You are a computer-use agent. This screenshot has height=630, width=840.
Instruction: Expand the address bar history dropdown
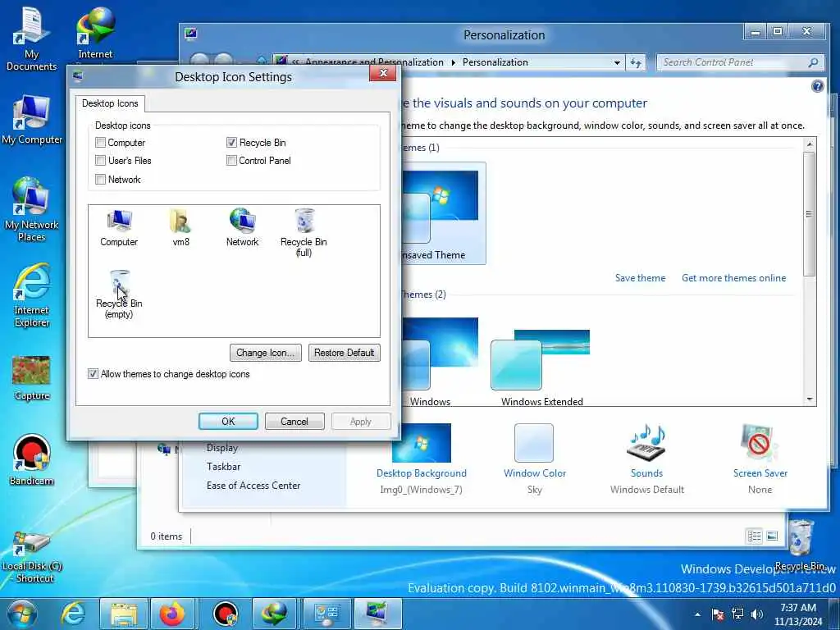[x=617, y=62]
